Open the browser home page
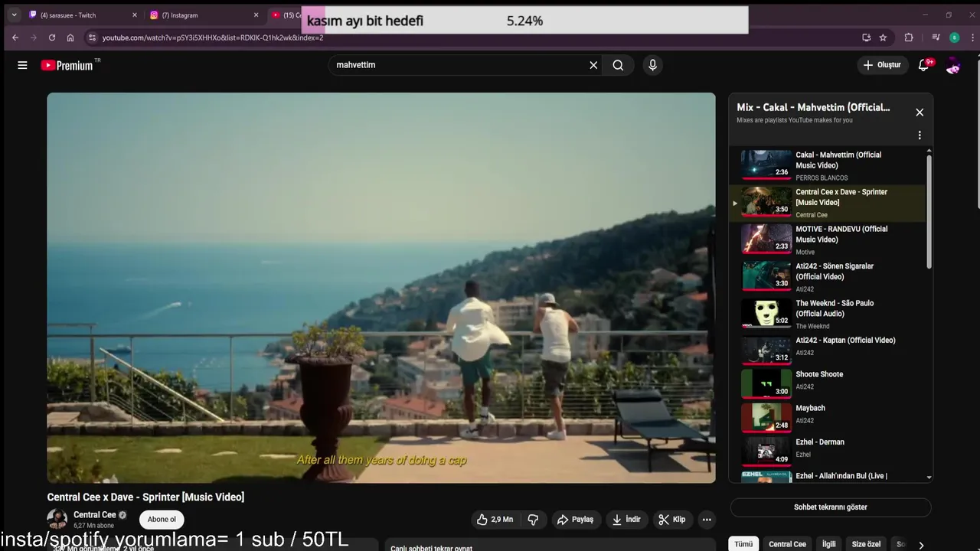Viewport: 980px width, 551px height. click(x=70, y=37)
